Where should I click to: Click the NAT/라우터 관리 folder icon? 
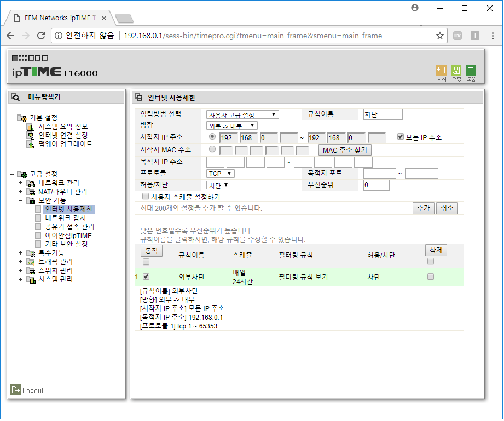click(31, 193)
